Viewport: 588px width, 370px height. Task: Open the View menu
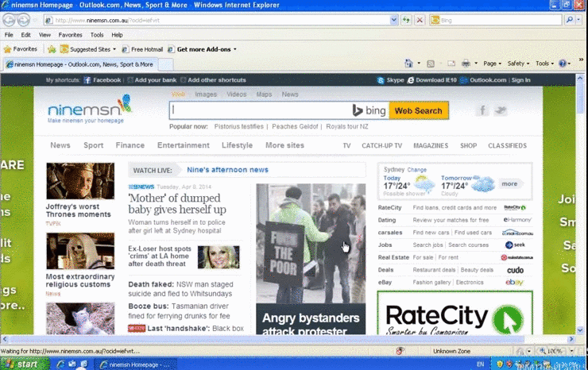point(44,35)
